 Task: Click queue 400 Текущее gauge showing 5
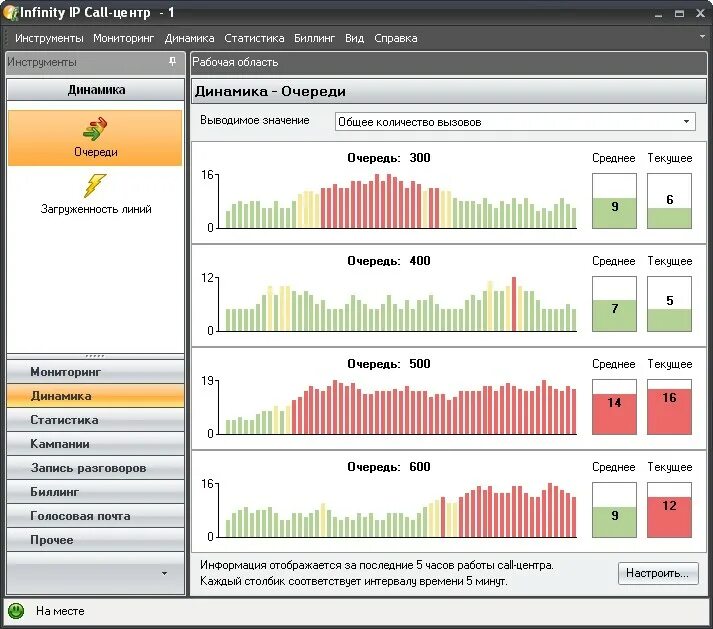click(669, 304)
